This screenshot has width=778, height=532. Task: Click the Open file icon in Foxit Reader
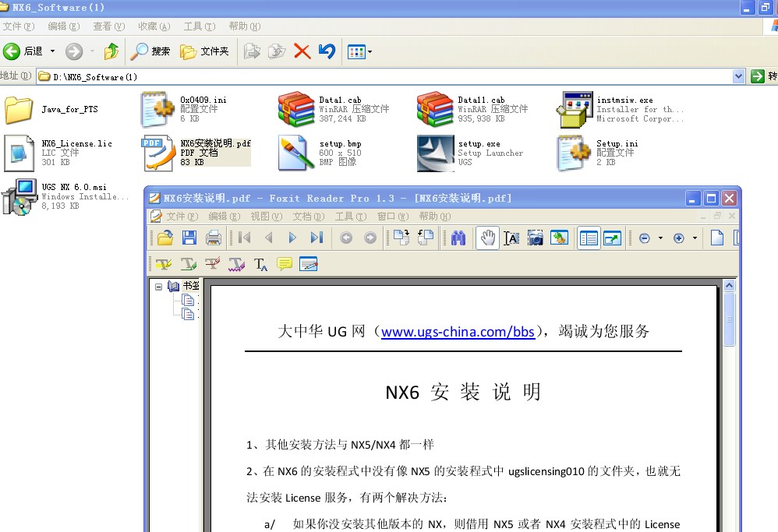pyautogui.click(x=165, y=238)
